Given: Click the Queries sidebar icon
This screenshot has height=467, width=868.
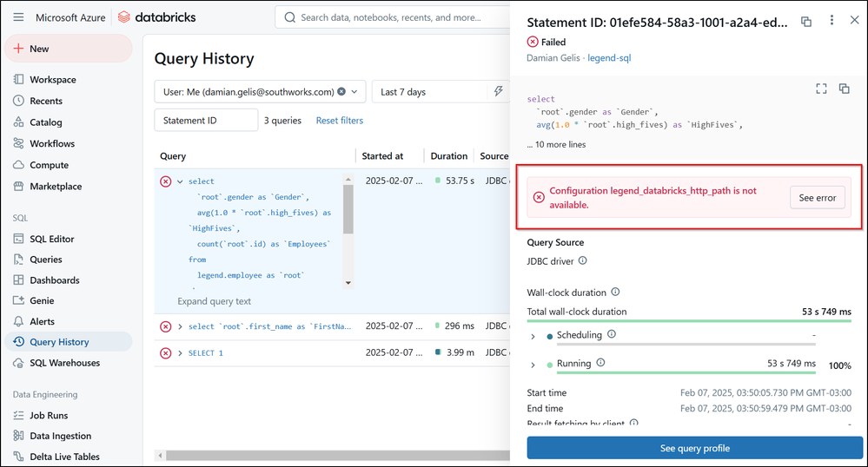Looking at the screenshot, I should pos(19,259).
